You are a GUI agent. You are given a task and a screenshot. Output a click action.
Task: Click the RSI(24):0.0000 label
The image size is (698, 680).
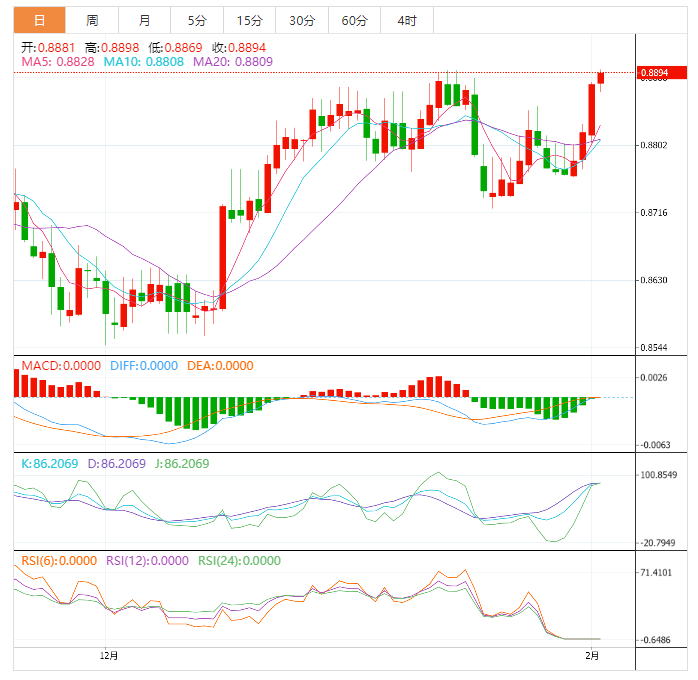point(239,561)
